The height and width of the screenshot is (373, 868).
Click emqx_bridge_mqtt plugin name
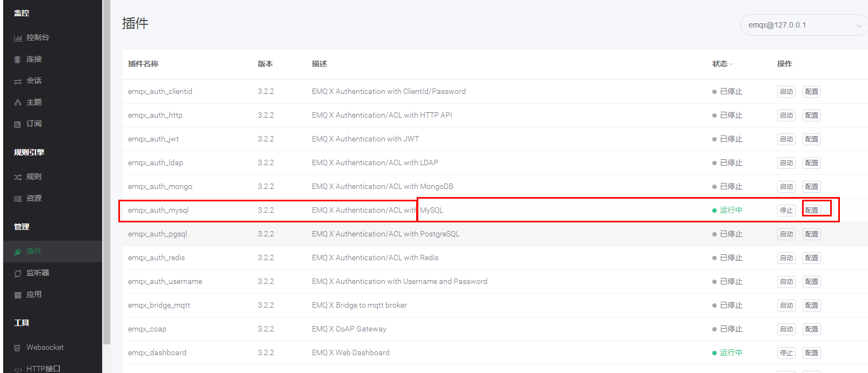tap(159, 306)
